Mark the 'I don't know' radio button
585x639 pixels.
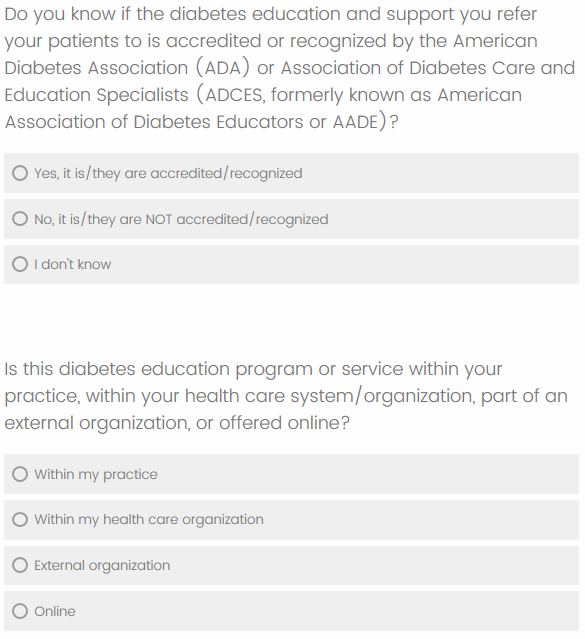[20, 264]
